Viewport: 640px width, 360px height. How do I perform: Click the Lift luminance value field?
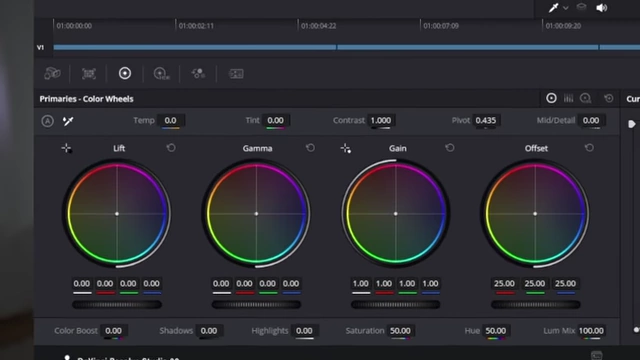pyautogui.click(x=82, y=283)
